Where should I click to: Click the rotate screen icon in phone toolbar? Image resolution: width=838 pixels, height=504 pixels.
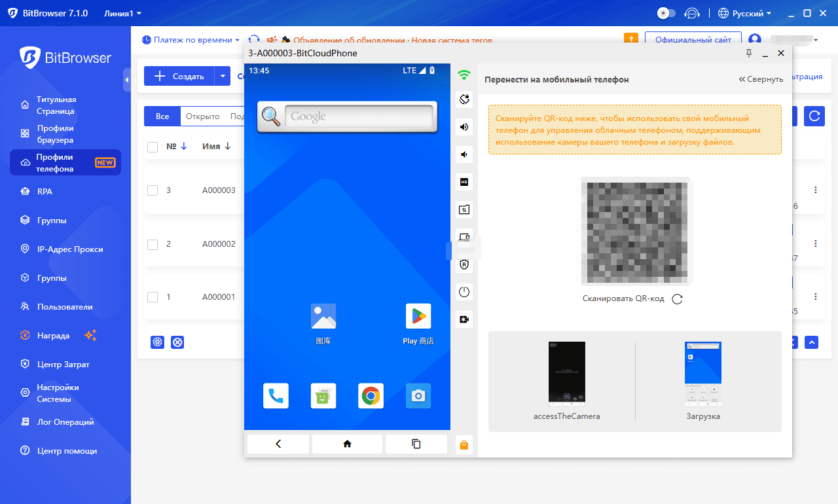[x=464, y=99]
